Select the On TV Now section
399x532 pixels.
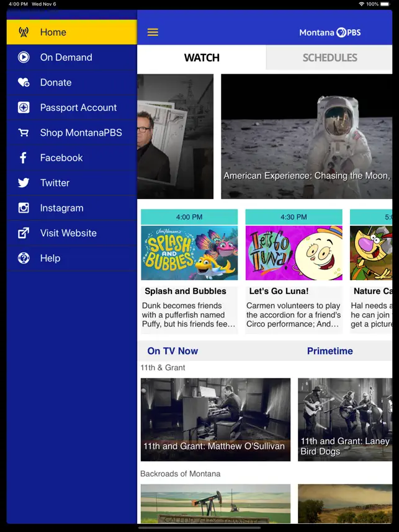pyautogui.click(x=173, y=351)
